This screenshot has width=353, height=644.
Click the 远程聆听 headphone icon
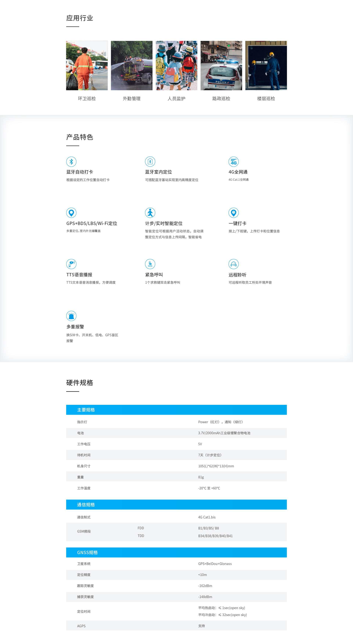point(233,264)
